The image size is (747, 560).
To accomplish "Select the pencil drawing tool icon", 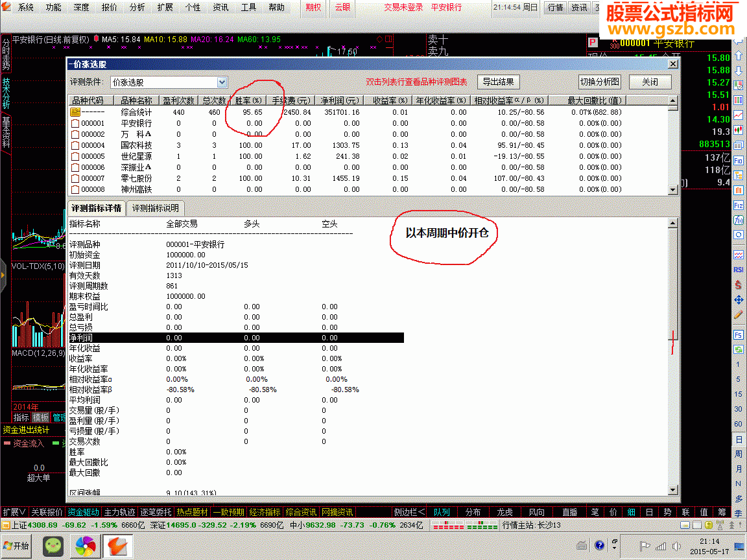I will click(x=739, y=314).
